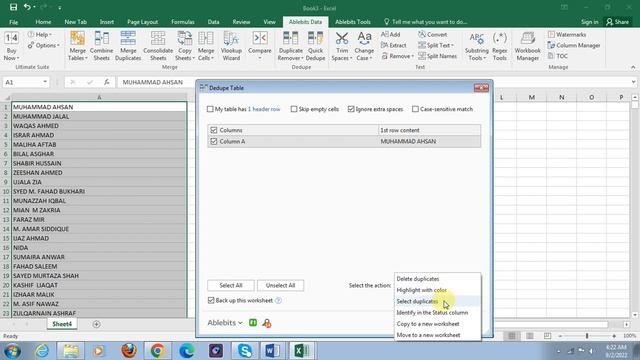The width and height of the screenshot is (640, 360).
Task: Launch the Quick Dedupe tool
Action: click(316, 46)
